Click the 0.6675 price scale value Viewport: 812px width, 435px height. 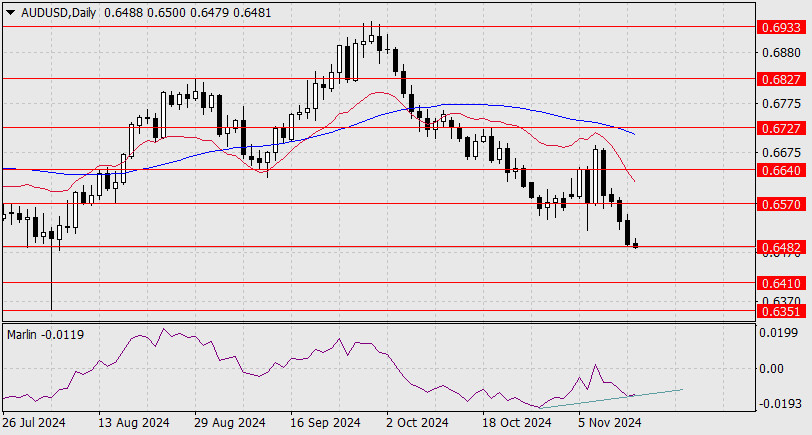(x=781, y=153)
